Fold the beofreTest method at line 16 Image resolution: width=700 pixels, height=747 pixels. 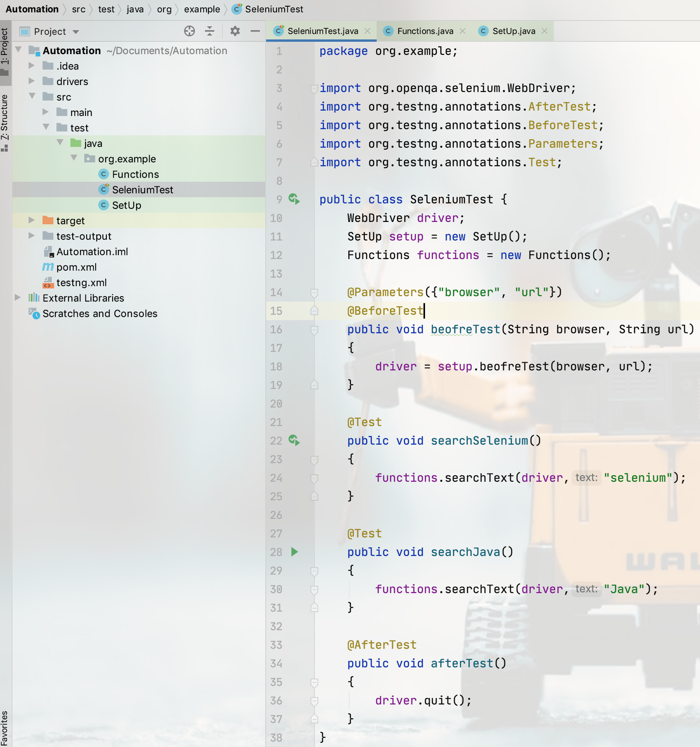pos(314,330)
